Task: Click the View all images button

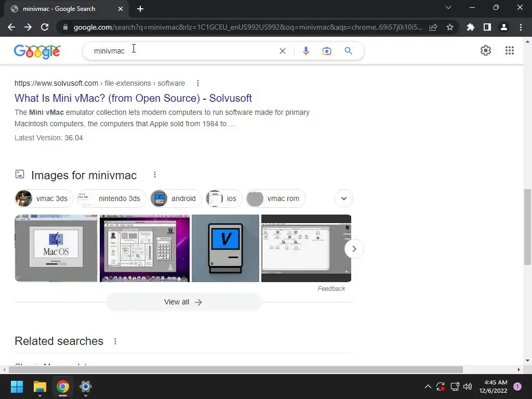Action: click(183, 302)
